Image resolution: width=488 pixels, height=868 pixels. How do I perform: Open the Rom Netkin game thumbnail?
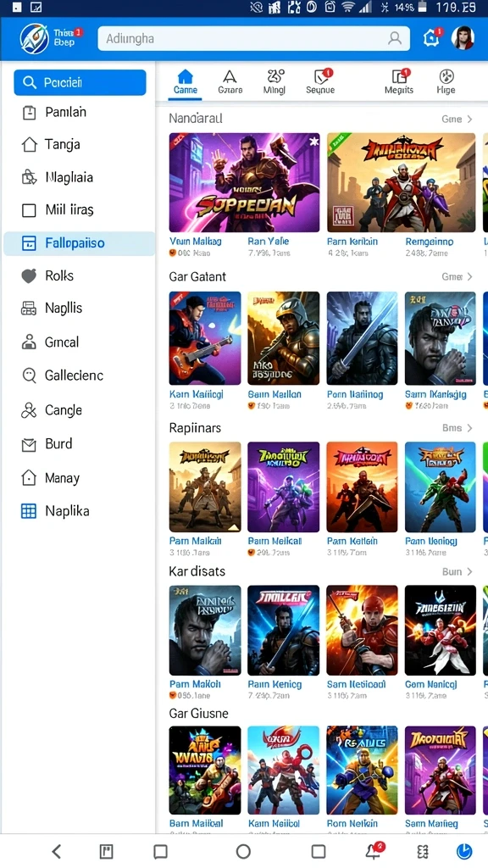[x=362, y=771]
